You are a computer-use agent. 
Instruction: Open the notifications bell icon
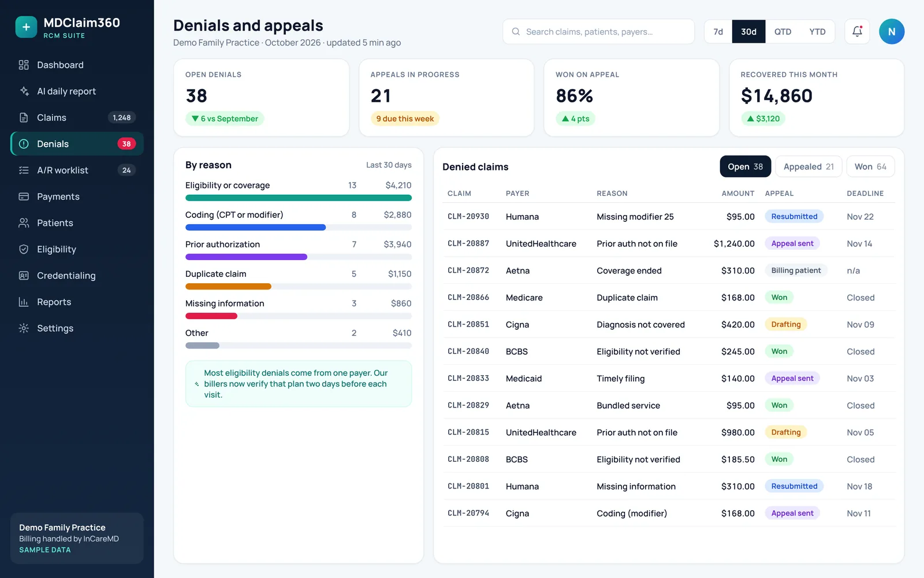pyautogui.click(x=857, y=31)
